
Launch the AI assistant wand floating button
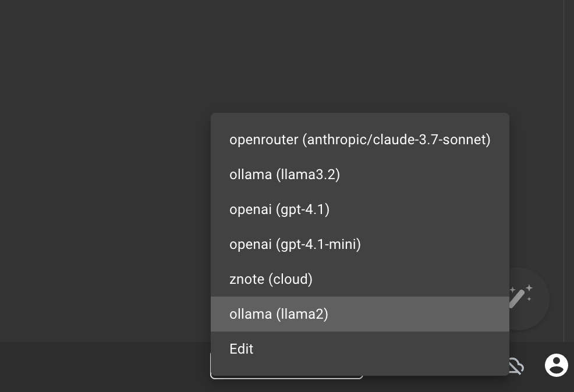[x=521, y=298]
